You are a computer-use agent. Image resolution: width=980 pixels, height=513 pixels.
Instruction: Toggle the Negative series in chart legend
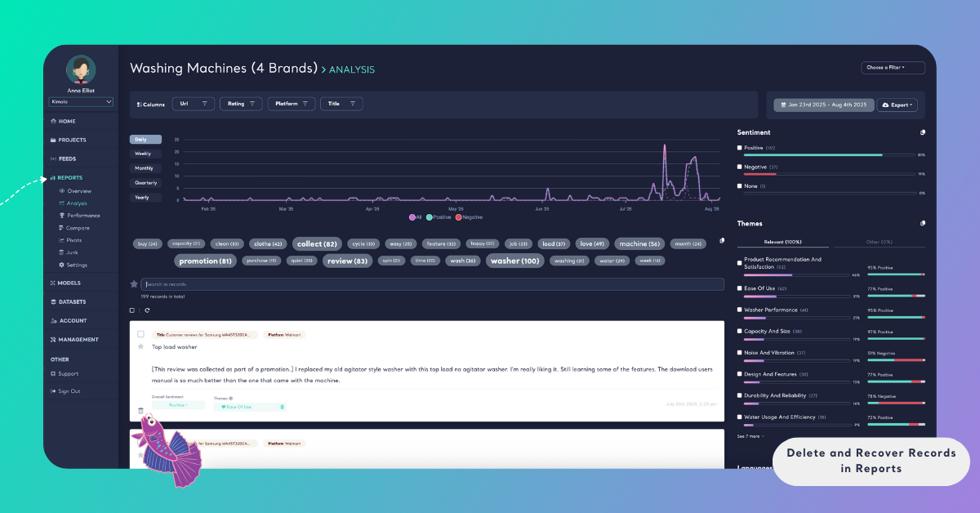470,217
